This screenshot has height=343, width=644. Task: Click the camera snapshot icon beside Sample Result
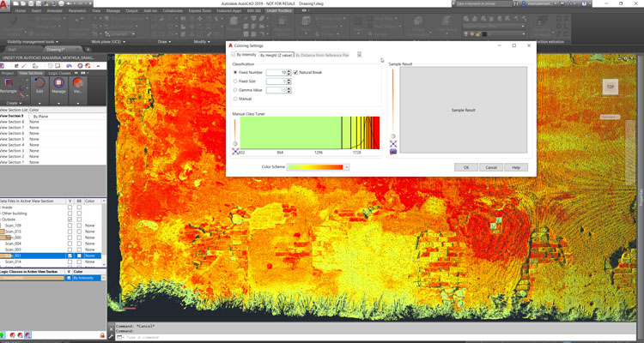point(393,152)
